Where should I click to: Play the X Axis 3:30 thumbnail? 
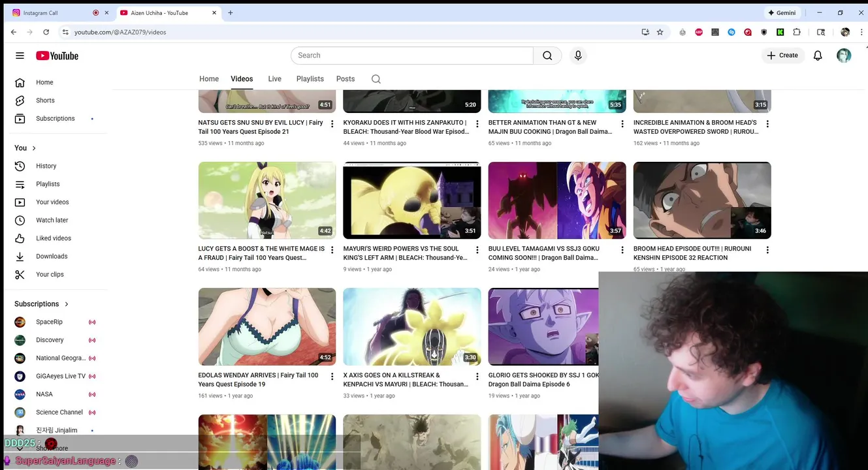(412, 326)
